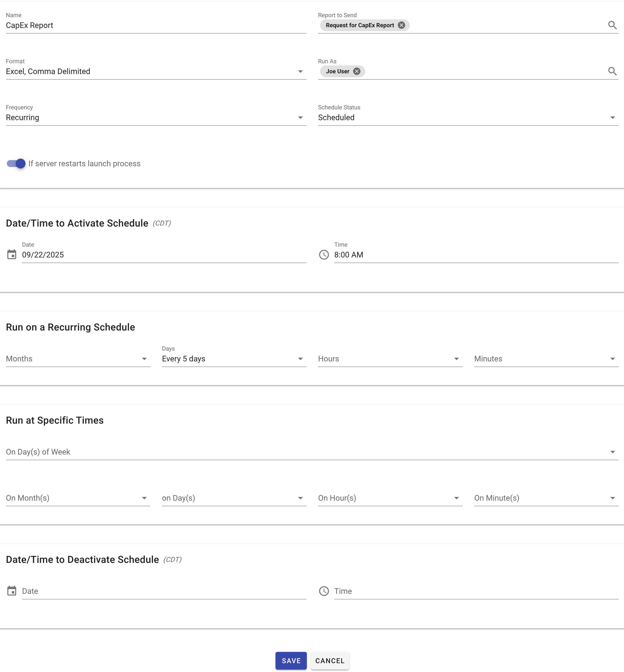This screenshot has width=624, height=672.
Task: Expand the On Day(s) of Week dropdown
Action: click(312, 452)
